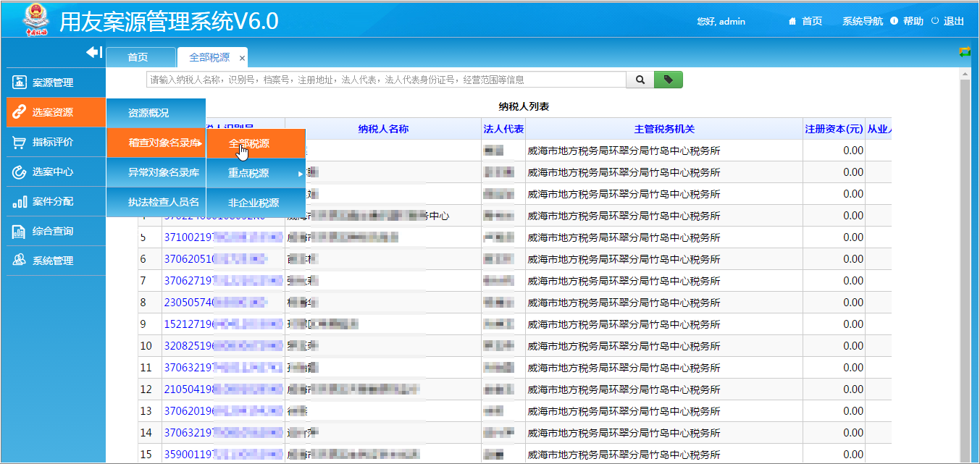Image resolution: width=980 pixels, height=464 pixels.
Task: Open taxpayer ID link in row 15
Action: pos(223,455)
